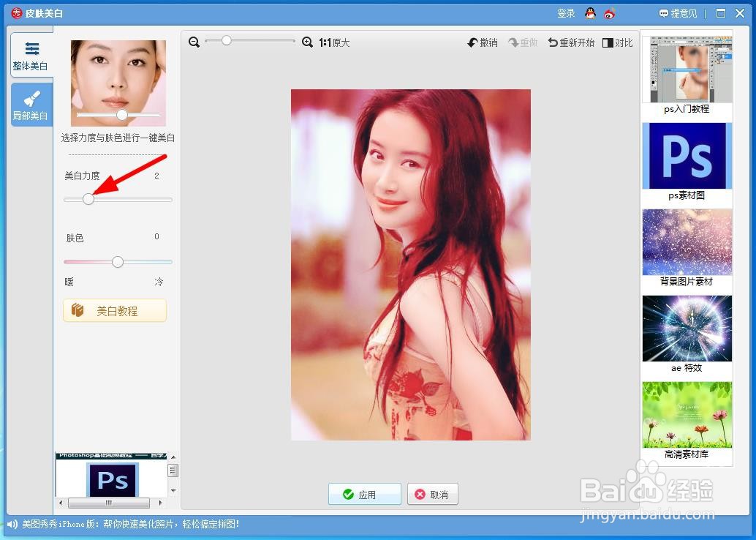The height and width of the screenshot is (540, 756).
Task: Click the 美图秀秀iPhone版 promotion text
Action: [x=131, y=524]
